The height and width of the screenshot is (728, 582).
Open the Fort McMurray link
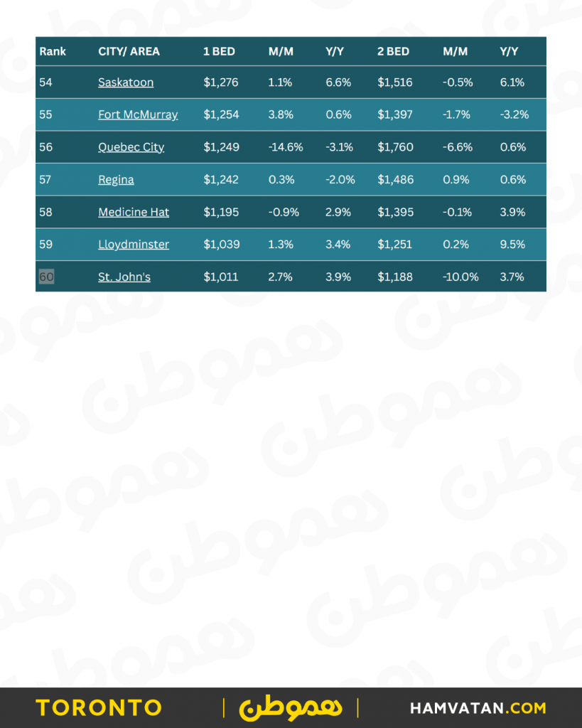(x=138, y=114)
